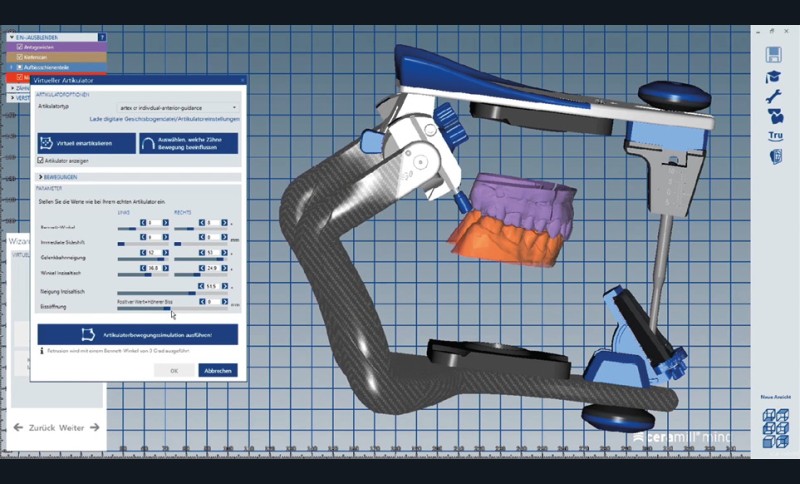
Task: Toggle visibility checkbox of the tan layer
Action: point(17,56)
